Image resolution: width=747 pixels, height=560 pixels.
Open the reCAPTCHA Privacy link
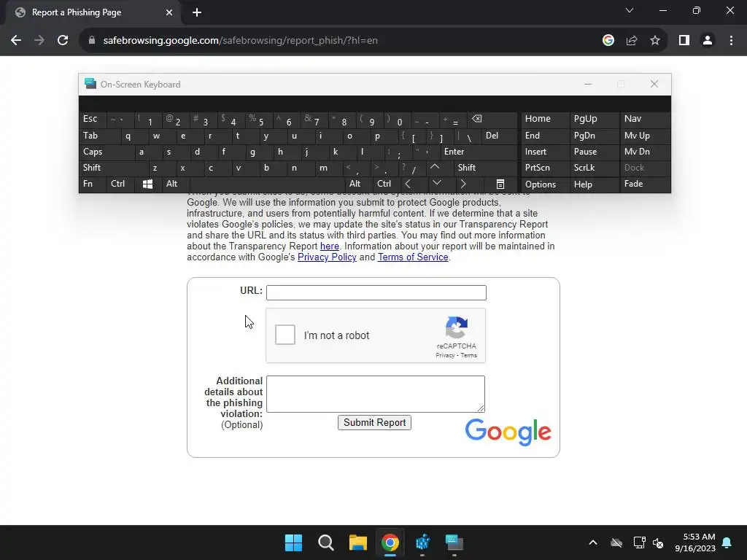[x=445, y=355]
